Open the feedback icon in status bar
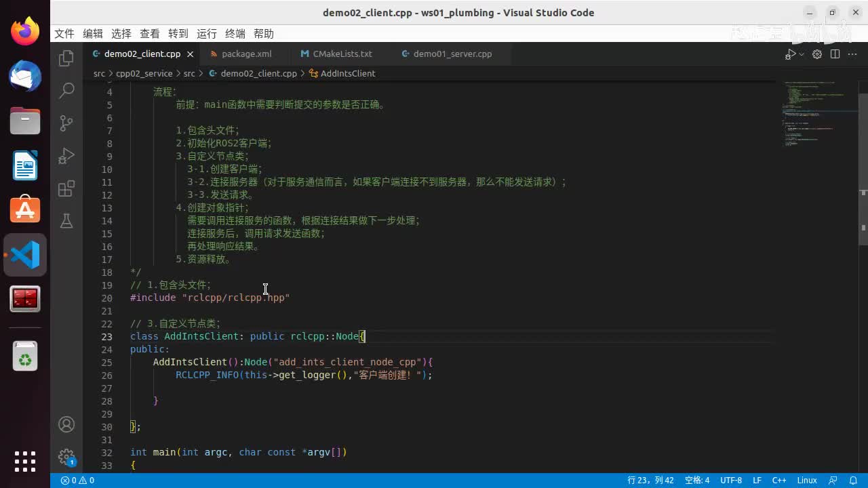 (833, 481)
